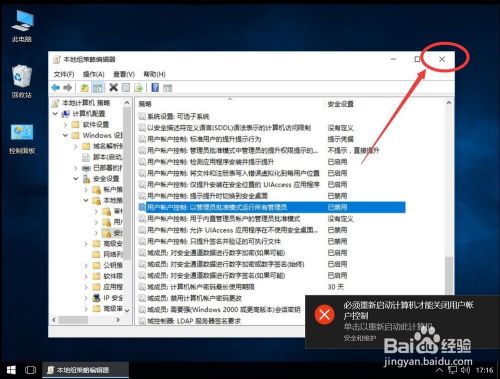Open the 查看(V) menu
The width and height of the screenshot is (500, 379).
[124, 74]
